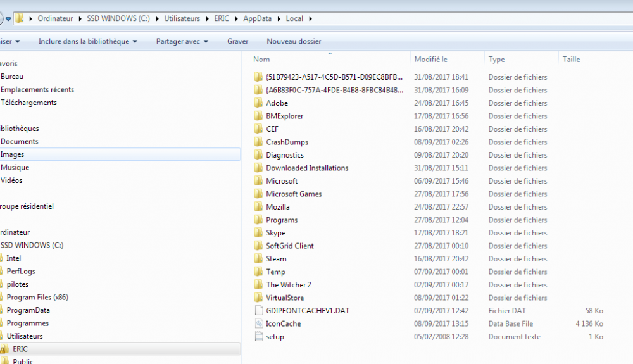Select the Intel folder in the tree
This screenshot has width=633, height=364.
tap(14, 258)
